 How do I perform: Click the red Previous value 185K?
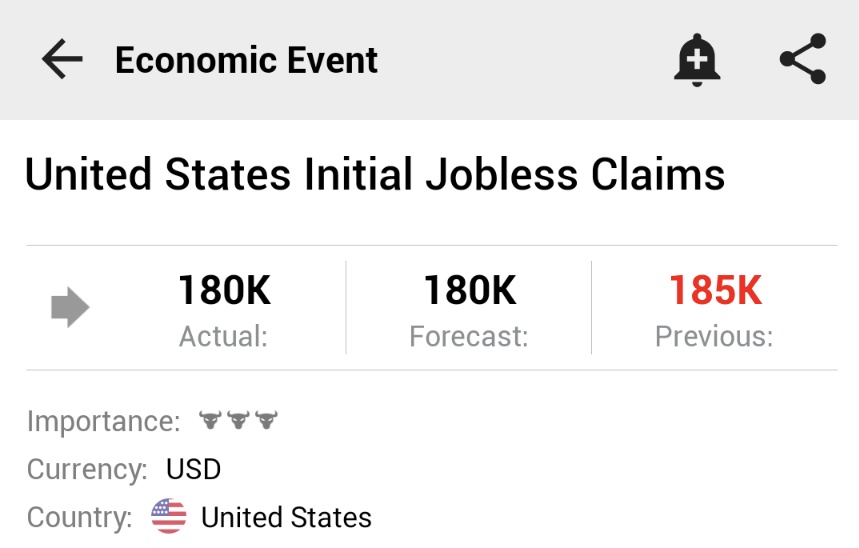(715, 291)
